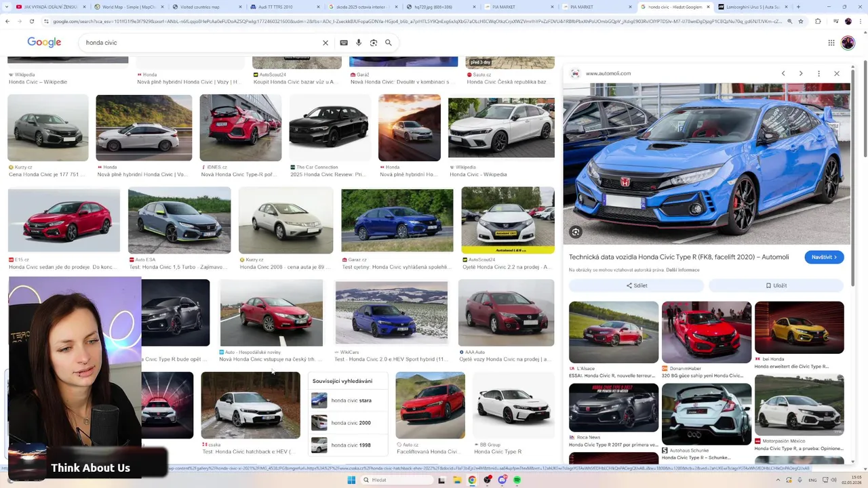Switch to the skoda 2025 octavia interior tab

tap(360, 7)
